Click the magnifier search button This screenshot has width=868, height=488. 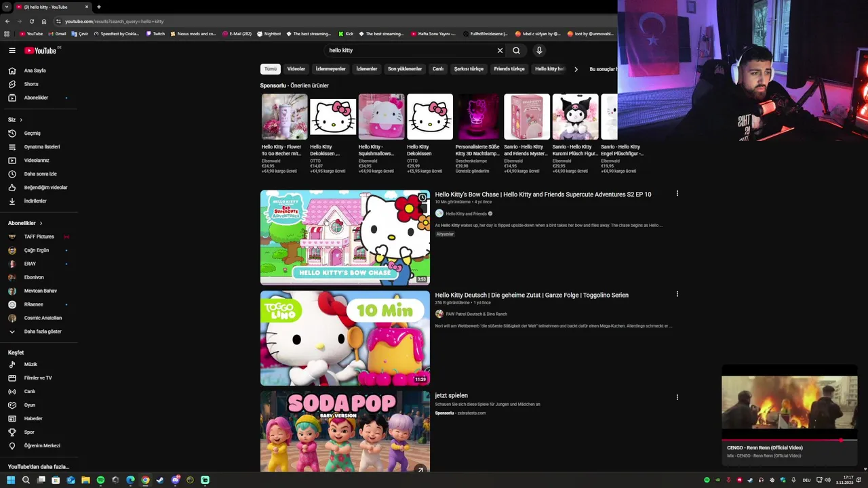click(x=517, y=50)
